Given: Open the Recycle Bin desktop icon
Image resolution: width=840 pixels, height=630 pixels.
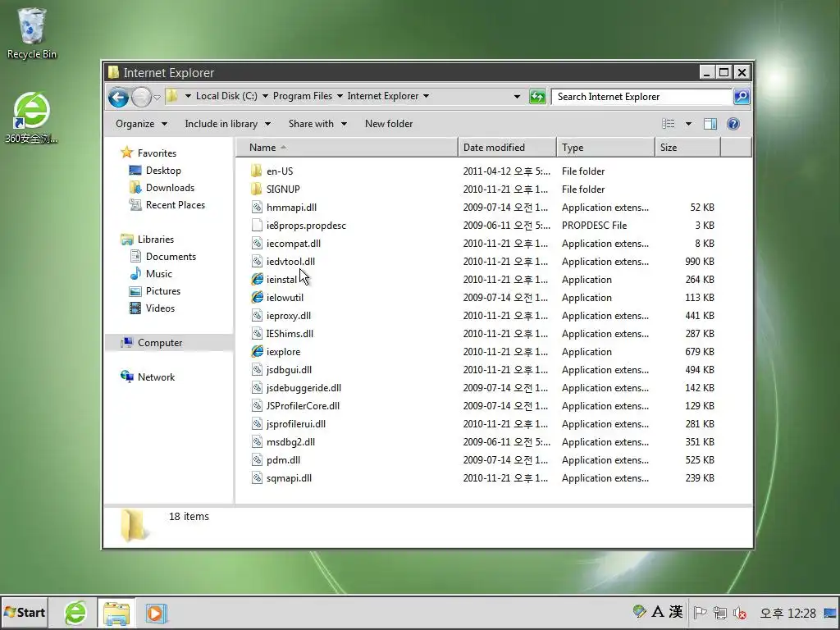Looking at the screenshot, I should point(32,33).
